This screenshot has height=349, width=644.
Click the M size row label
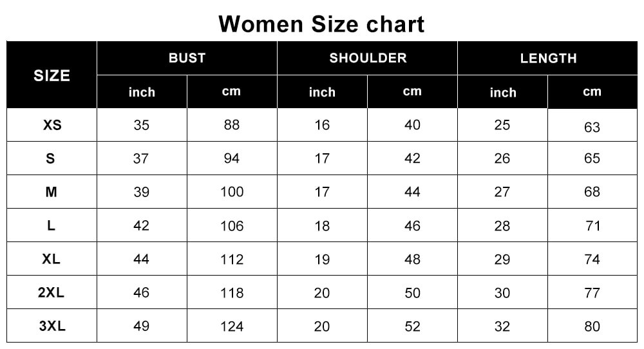coord(52,192)
